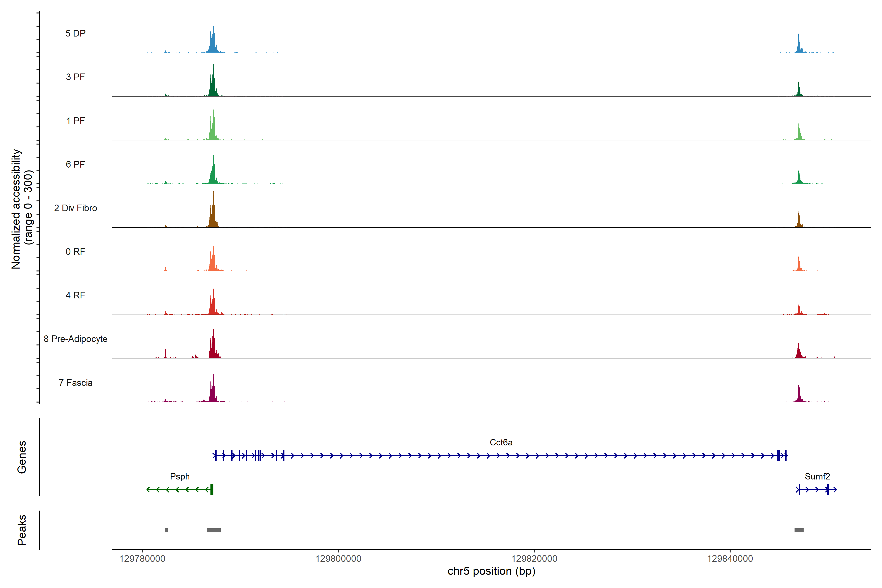This screenshot has height=588, width=882.
Task: Click the 3 PF track label
Action: (75, 77)
